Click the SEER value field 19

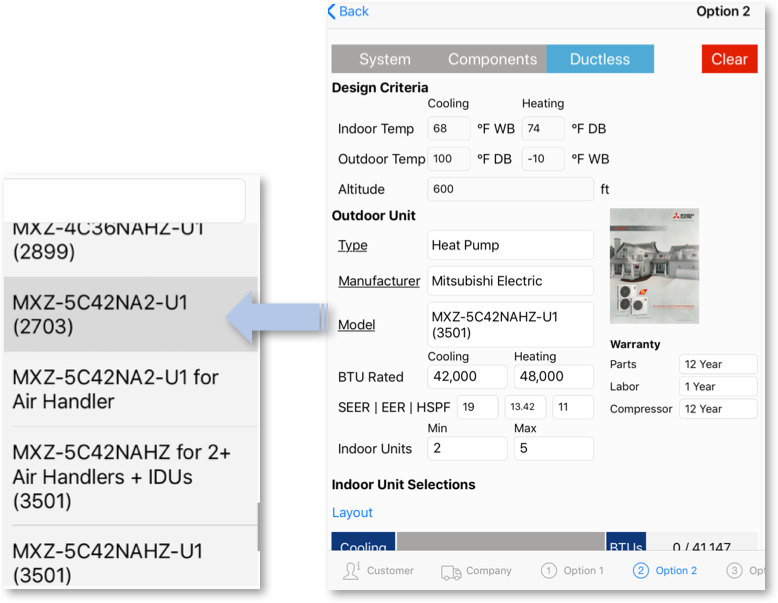coord(477,407)
